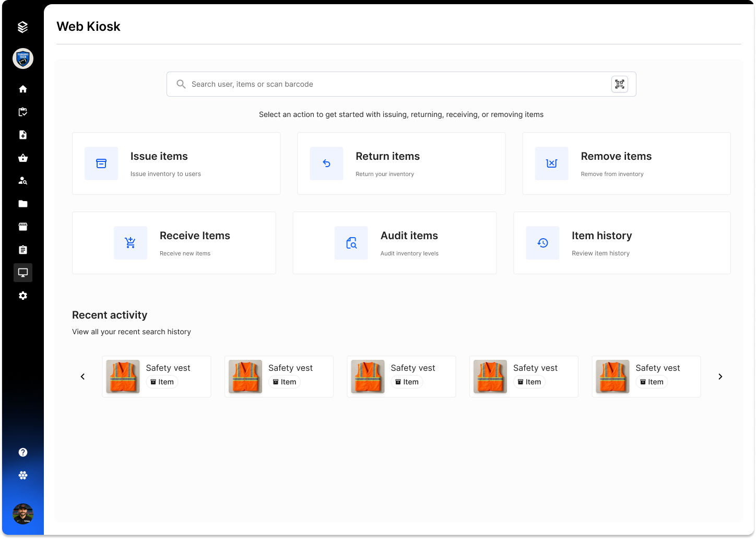The image size is (756, 539).
Task: Click Item tag on last Safety vest
Action: [652, 382]
